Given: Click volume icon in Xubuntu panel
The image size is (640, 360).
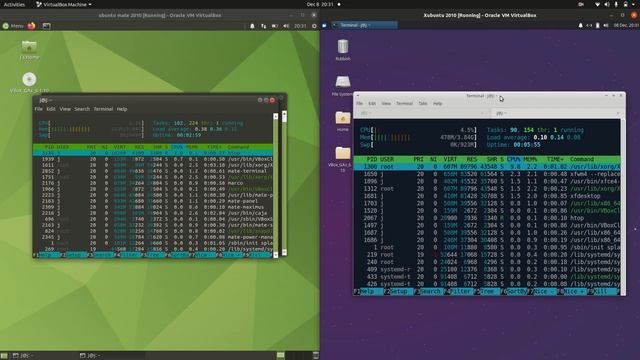Looking at the screenshot, I should tap(606, 25).
